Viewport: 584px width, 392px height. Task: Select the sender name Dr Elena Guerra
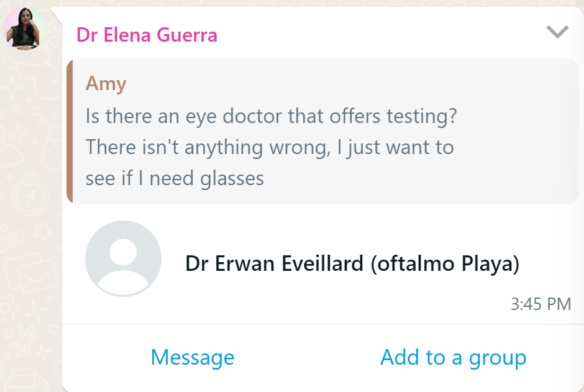click(x=147, y=35)
